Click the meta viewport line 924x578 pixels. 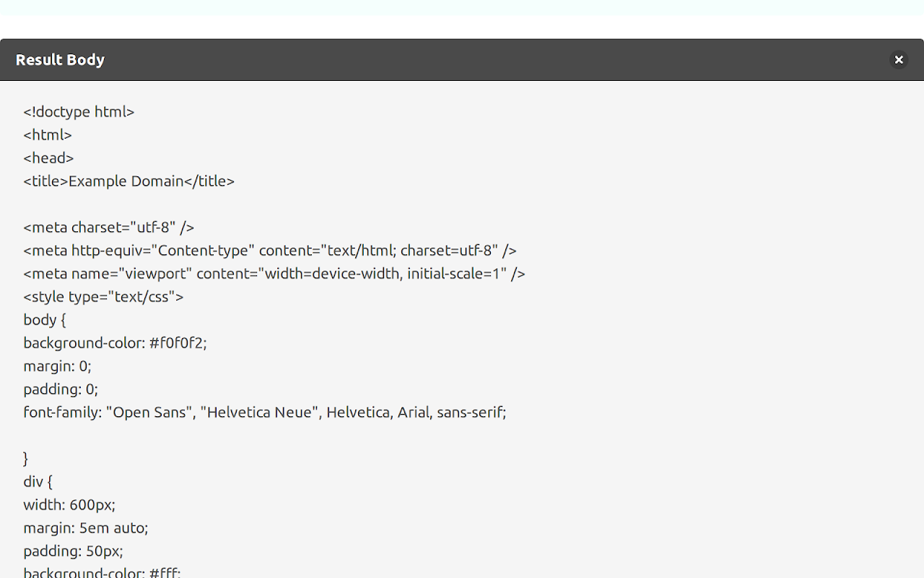pyautogui.click(x=274, y=273)
